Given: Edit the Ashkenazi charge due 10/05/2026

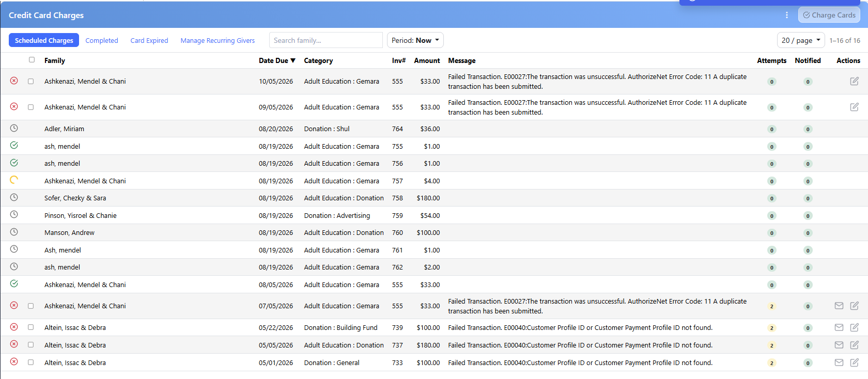Looking at the screenshot, I should pos(855,81).
